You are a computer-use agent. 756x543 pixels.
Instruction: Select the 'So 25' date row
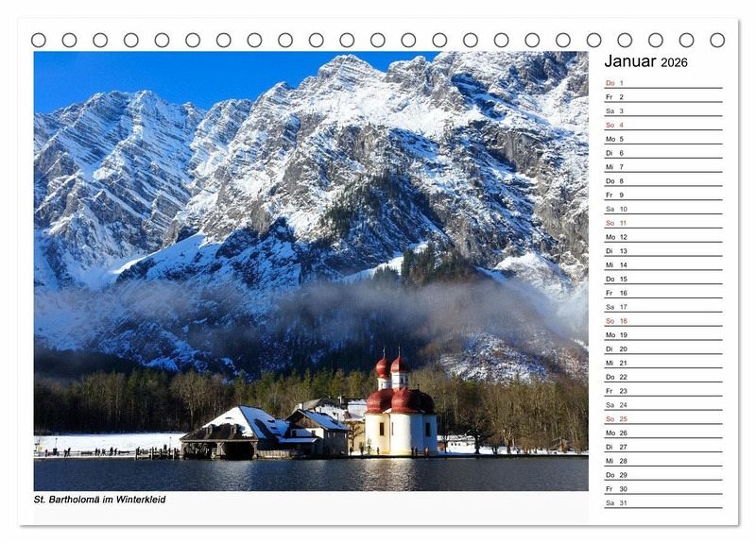pos(663,418)
